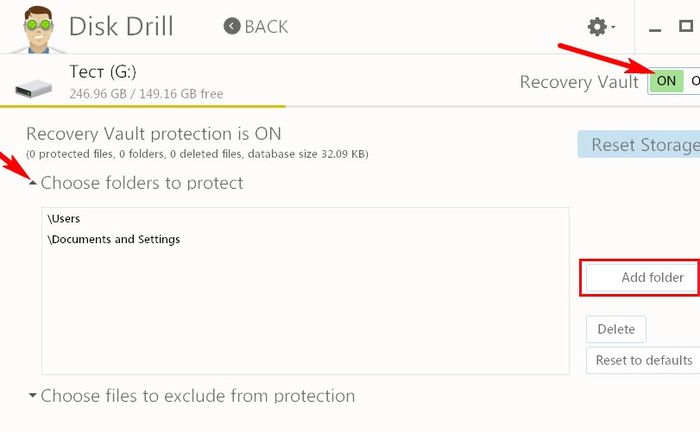Select the \Documents and Settings entry
Image resolution: width=700 pixels, height=432 pixels.
coord(113,240)
